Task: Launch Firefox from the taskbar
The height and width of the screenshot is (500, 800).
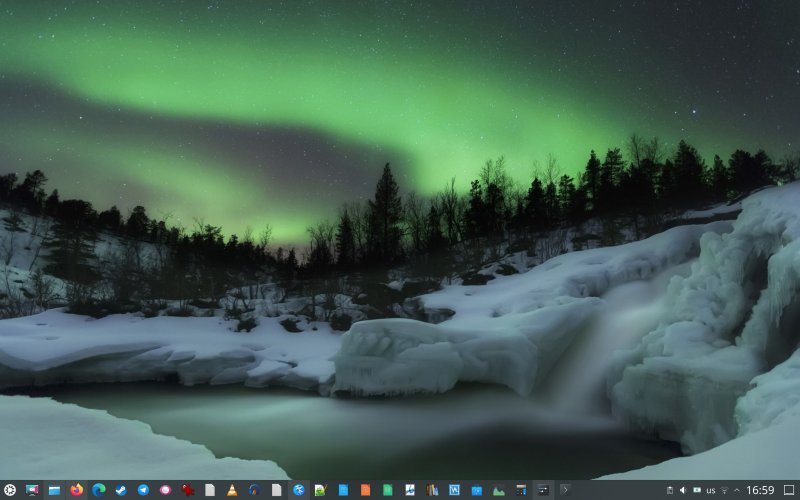Action: tap(77, 490)
